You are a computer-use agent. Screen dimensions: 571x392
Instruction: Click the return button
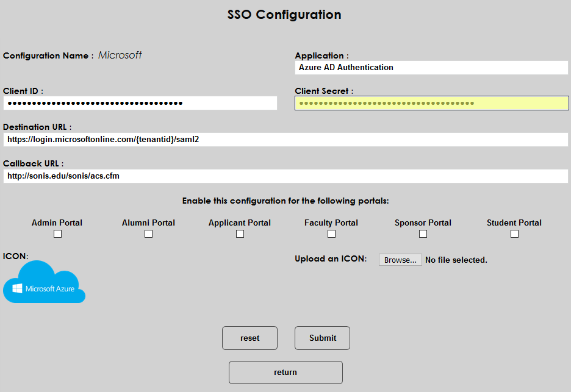pyautogui.click(x=285, y=372)
